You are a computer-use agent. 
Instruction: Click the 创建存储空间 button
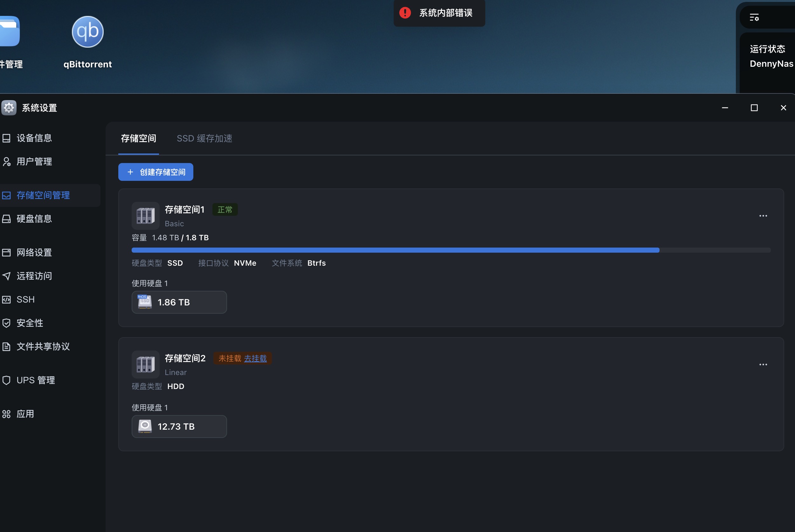pos(156,172)
